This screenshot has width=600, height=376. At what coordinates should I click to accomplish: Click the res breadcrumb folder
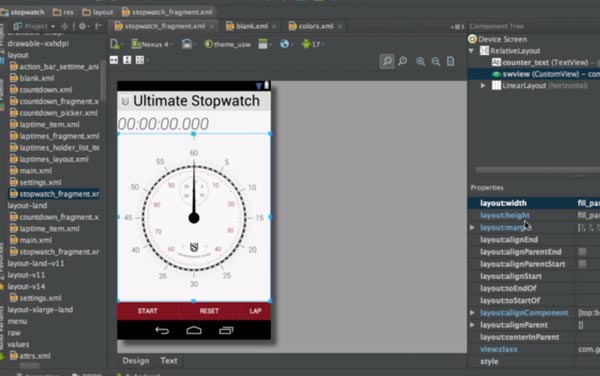coord(64,12)
